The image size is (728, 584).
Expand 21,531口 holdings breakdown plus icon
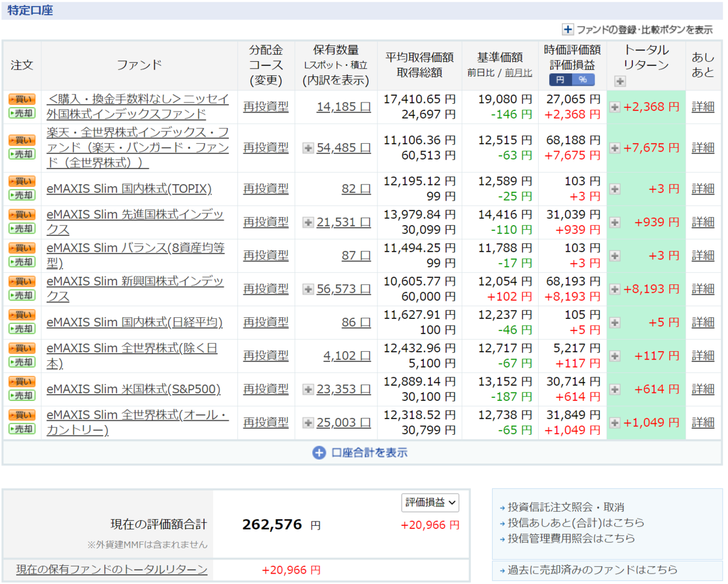click(x=308, y=223)
